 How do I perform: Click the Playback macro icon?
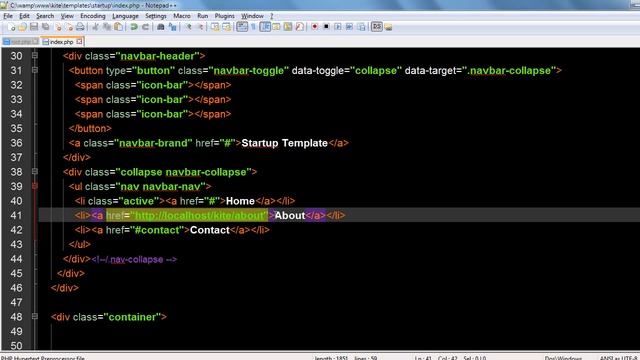[x=338, y=27]
